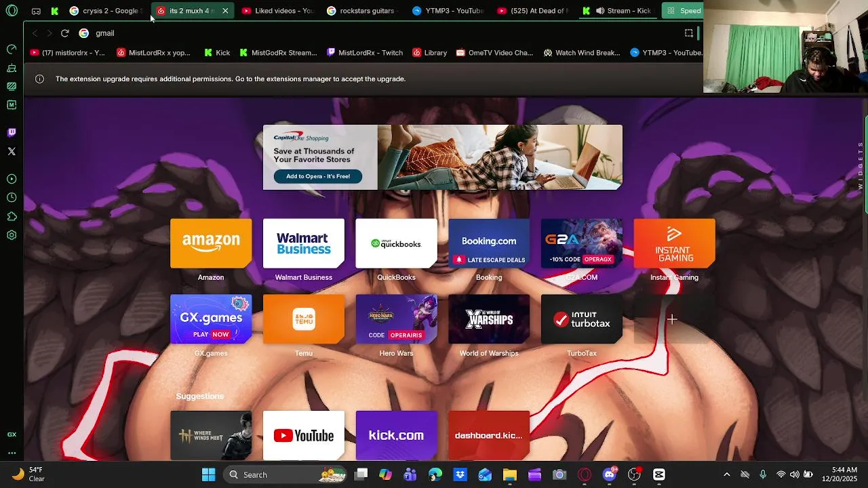Click the Windows Start button
The width and height of the screenshot is (868, 488).
tap(208, 474)
